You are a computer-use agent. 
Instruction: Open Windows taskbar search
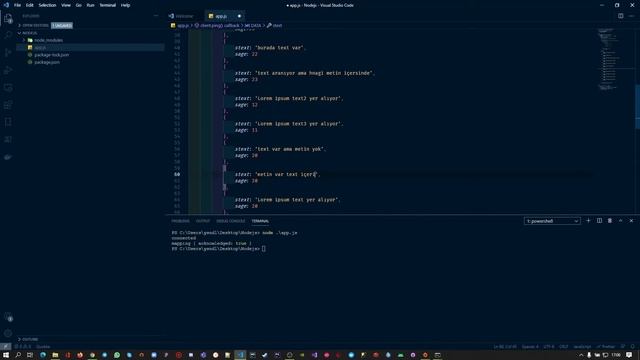(x=18, y=355)
